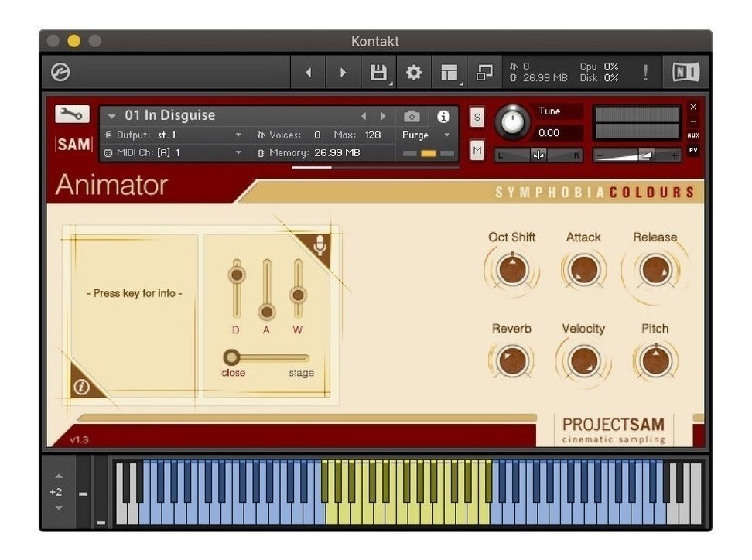Open Kontakt settings gear icon
The width and height of the screenshot is (752, 560).
click(x=413, y=73)
